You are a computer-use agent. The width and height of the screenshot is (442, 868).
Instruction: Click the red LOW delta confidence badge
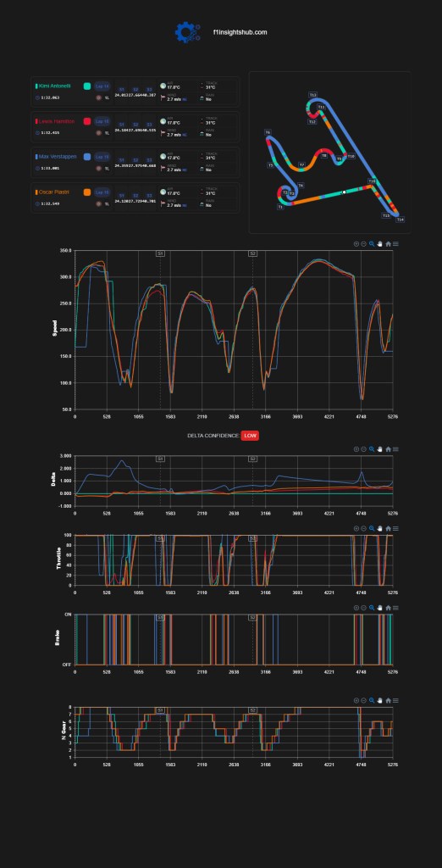tap(250, 436)
